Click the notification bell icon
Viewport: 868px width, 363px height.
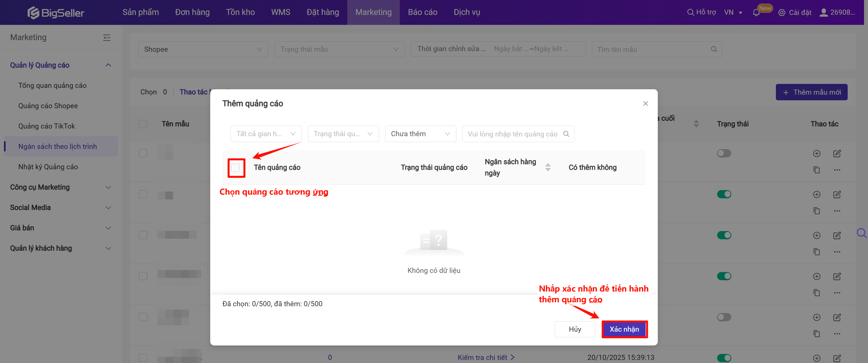756,13
